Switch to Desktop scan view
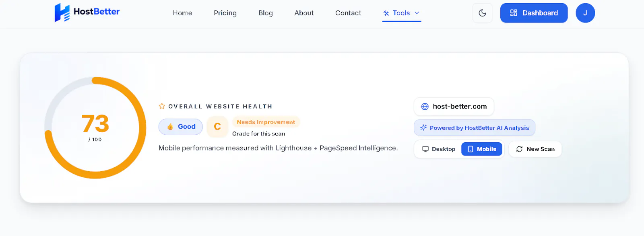Screen dimensions: 644x236 click(439, 149)
